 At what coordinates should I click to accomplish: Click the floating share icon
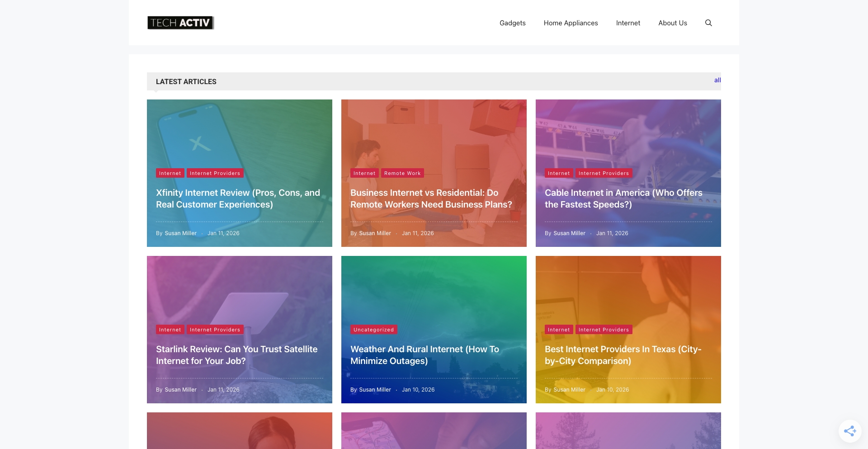850,431
